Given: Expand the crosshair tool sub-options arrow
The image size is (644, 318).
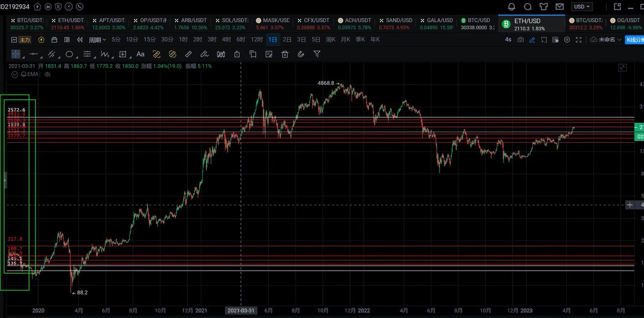Looking at the screenshot, I should [24, 58].
